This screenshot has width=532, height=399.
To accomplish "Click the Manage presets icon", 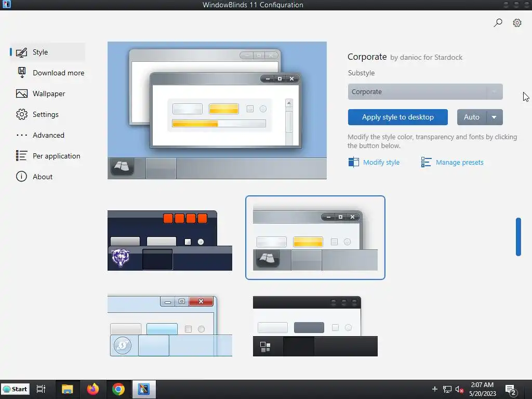I will click(x=426, y=162).
